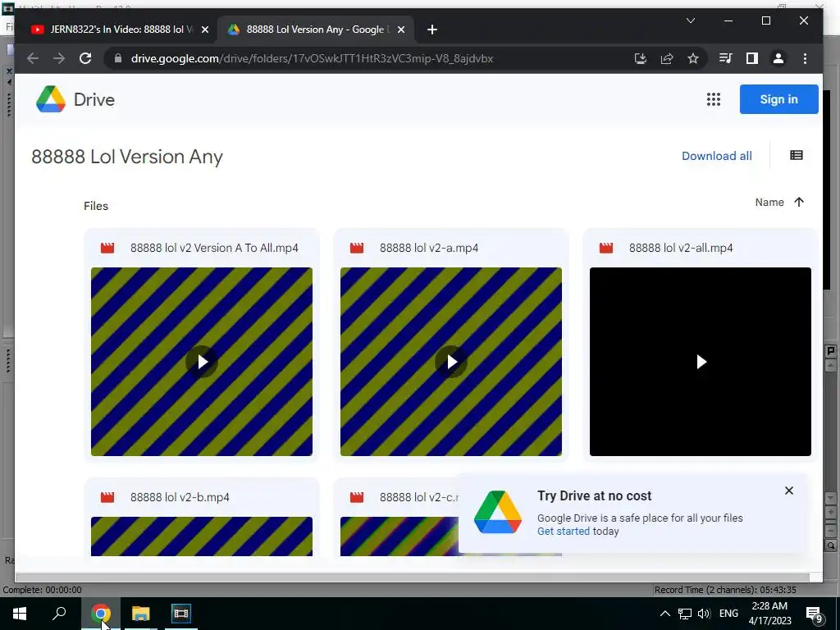
Task: Open Chrome three-dot menu
Action: (x=805, y=58)
